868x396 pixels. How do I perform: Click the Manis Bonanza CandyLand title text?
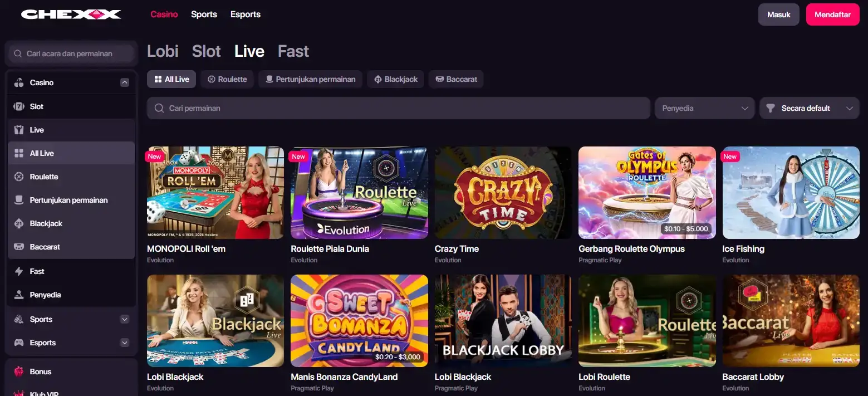coord(344,377)
